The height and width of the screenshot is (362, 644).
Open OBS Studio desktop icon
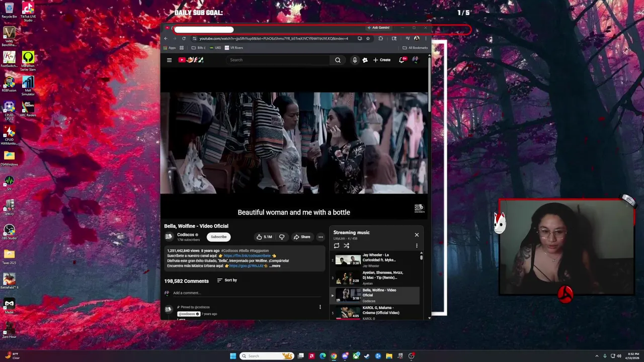(x=9, y=232)
